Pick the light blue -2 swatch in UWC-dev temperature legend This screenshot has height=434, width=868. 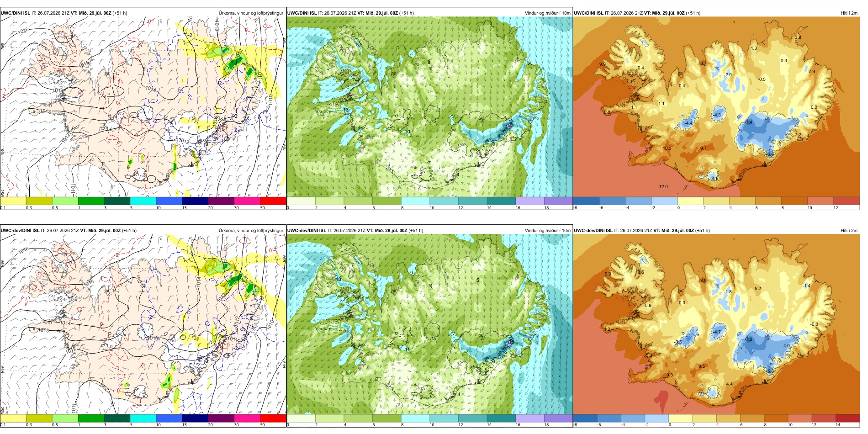[x=656, y=418]
